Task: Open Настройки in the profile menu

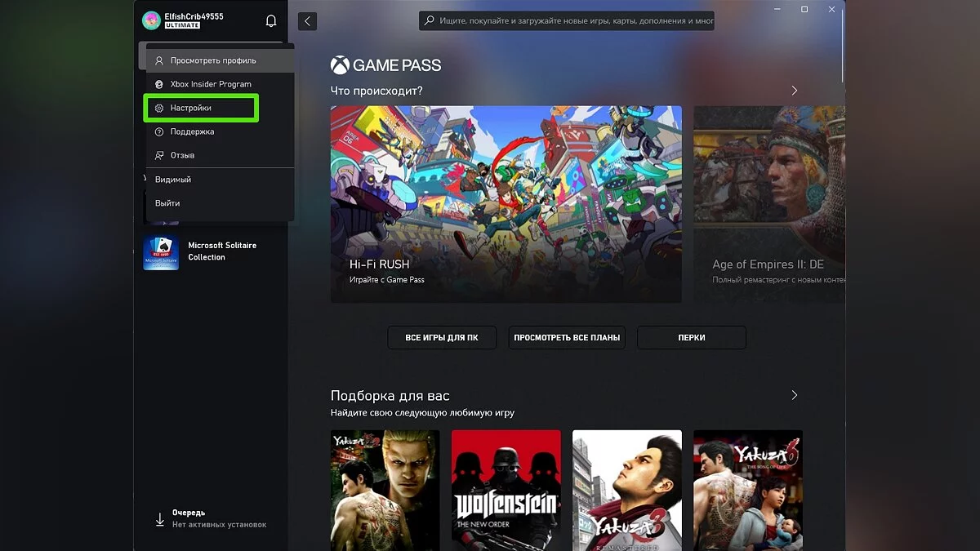Action: [191, 108]
